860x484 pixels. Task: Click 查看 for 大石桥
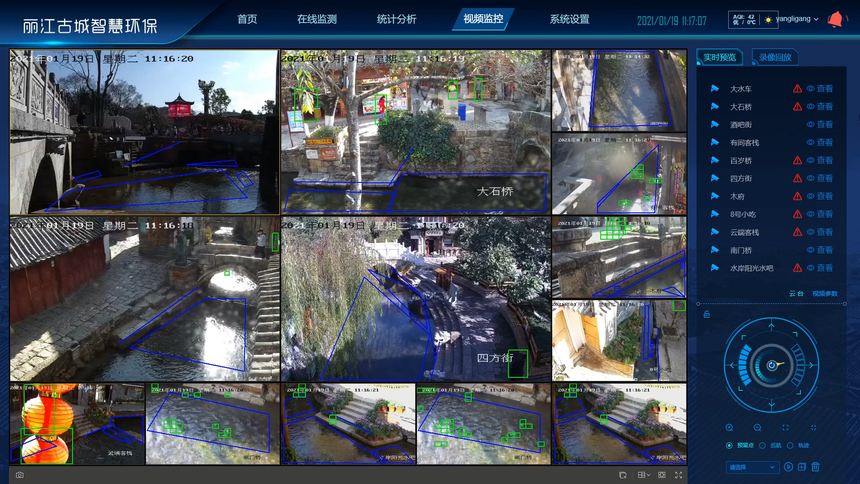825,106
